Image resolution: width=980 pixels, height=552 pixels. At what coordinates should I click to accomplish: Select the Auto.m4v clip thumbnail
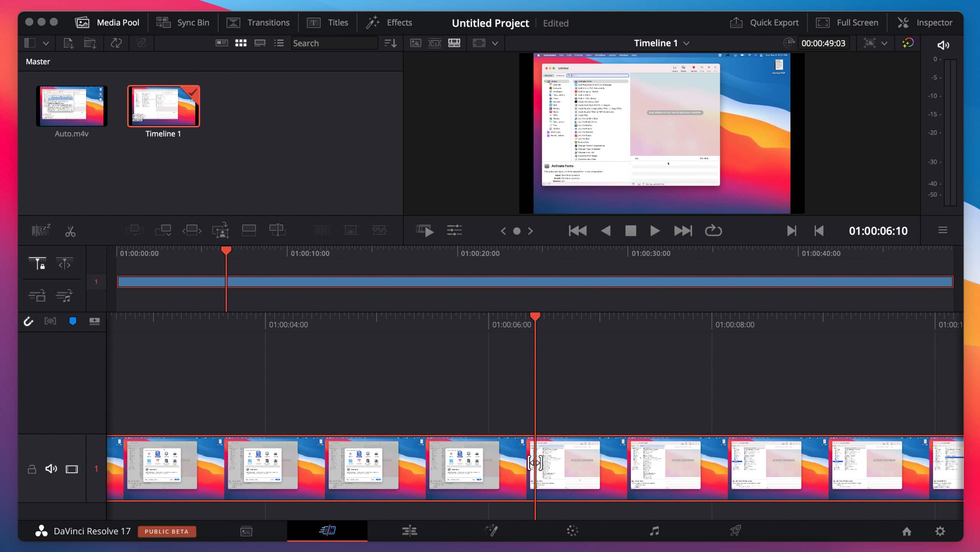click(72, 106)
